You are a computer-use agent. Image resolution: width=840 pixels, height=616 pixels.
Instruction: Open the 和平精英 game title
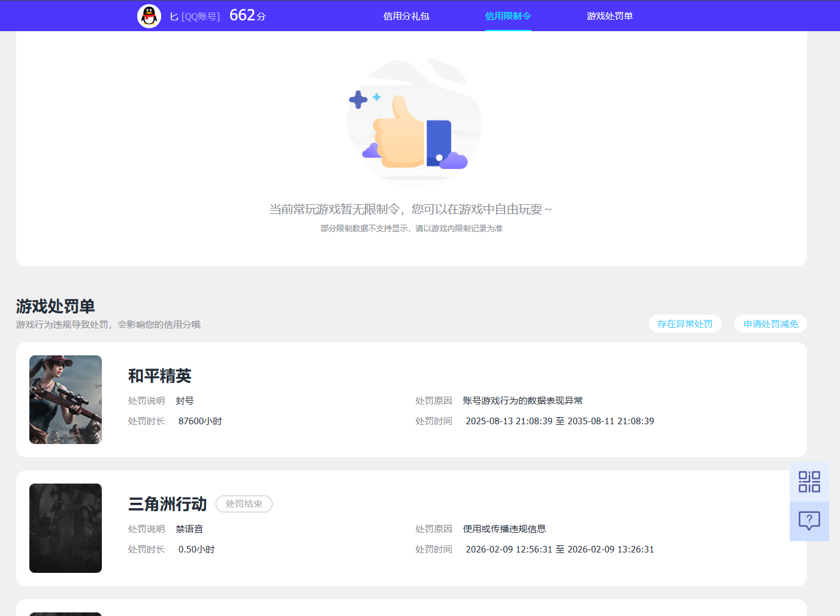click(160, 376)
